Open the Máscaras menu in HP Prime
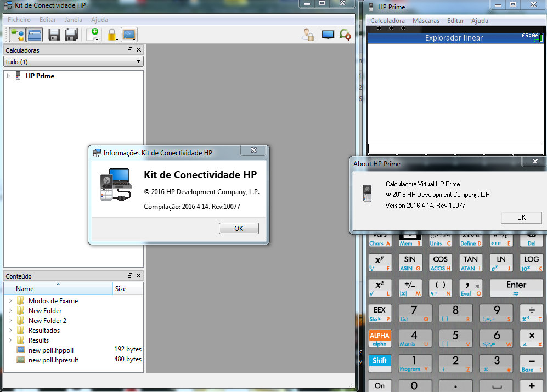Viewport: 547px width, 392px height. pos(426,21)
